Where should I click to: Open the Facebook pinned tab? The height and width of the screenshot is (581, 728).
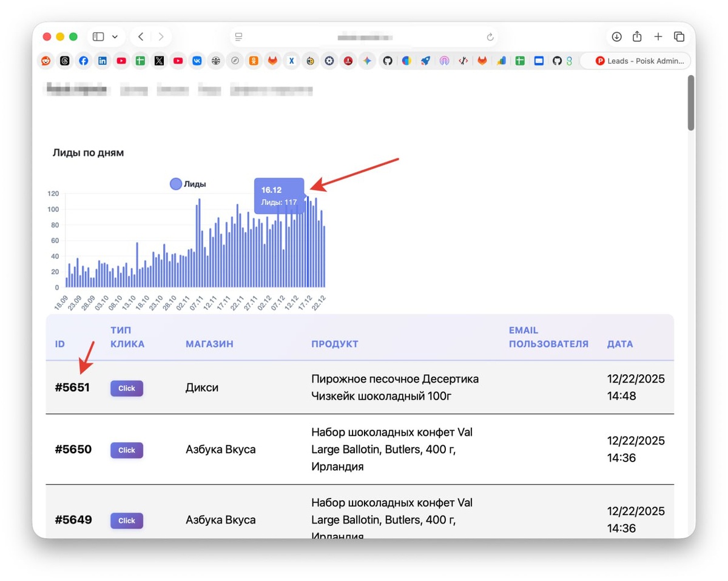click(x=84, y=61)
